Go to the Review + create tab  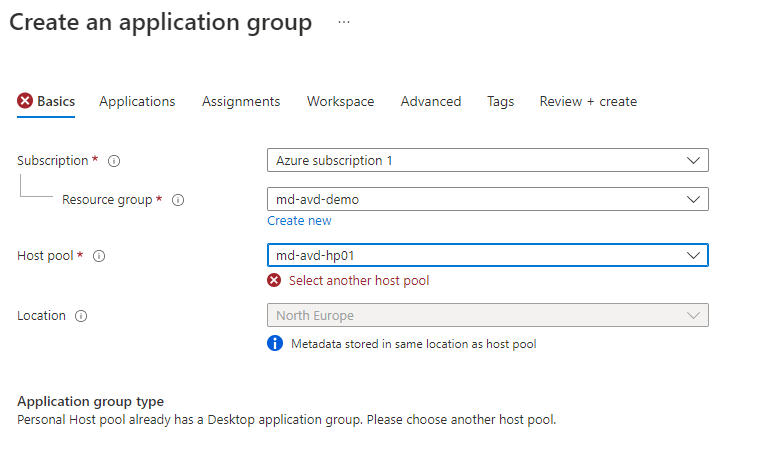coord(588,101)
